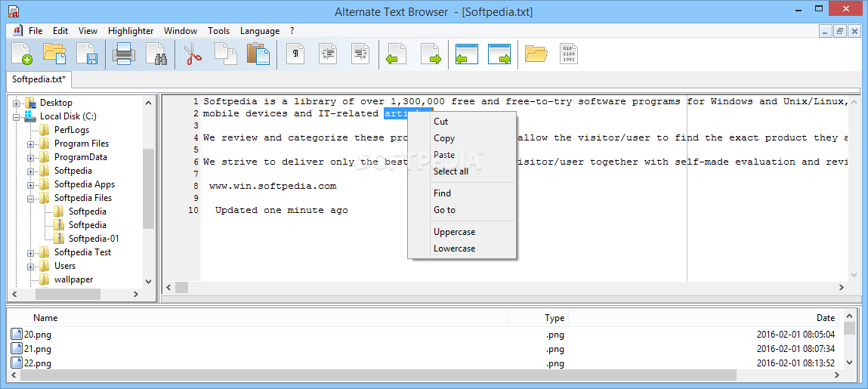Click the Desktop icon in the tree

[x=30, y=103]
